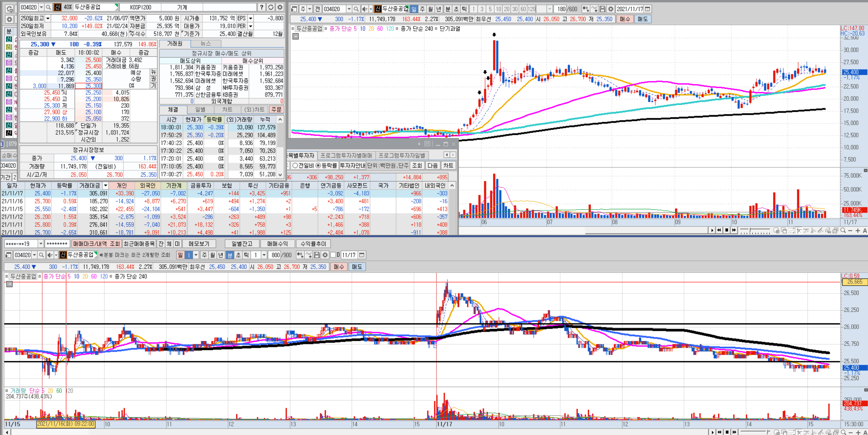Switch to the 뉴스 tab

pyautogui.click(x=206, y=43)
